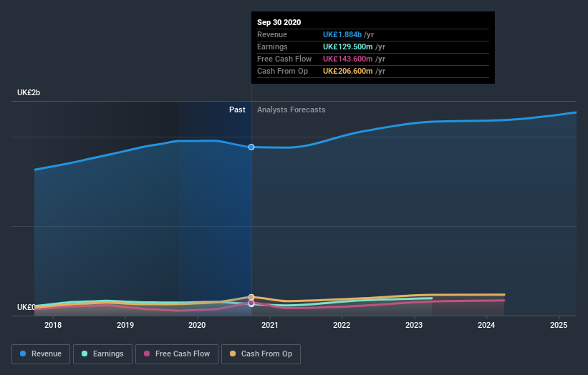
Task: Click the UK£129.500m earnings value
Action: tap(348, 47)
